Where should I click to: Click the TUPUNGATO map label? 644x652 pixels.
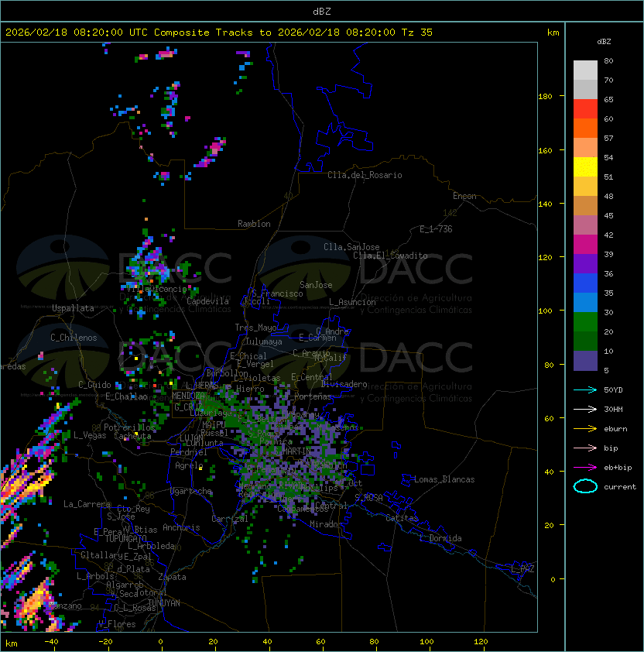coord(126,538)
